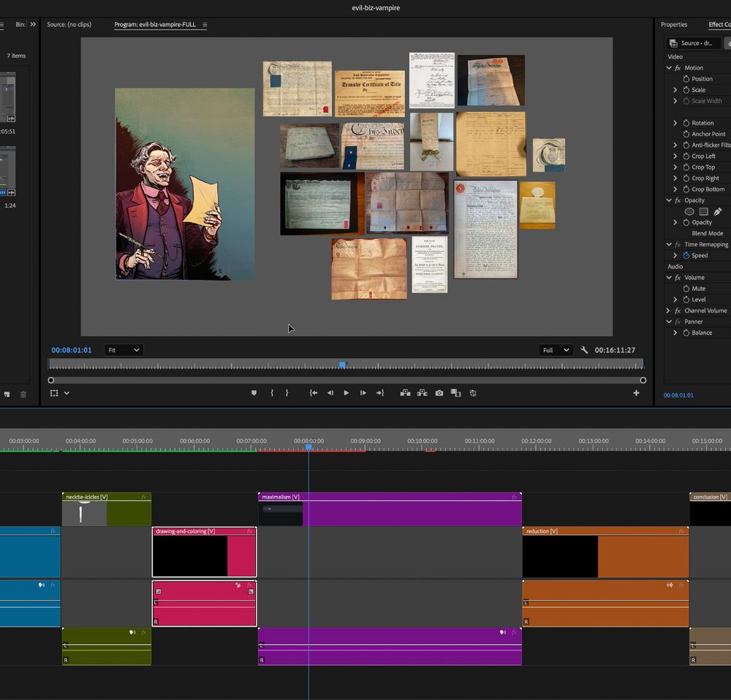The image size is (731, 700).
Task: Open the Fit zoom level dropdown
Action: [x=124, y=350]
